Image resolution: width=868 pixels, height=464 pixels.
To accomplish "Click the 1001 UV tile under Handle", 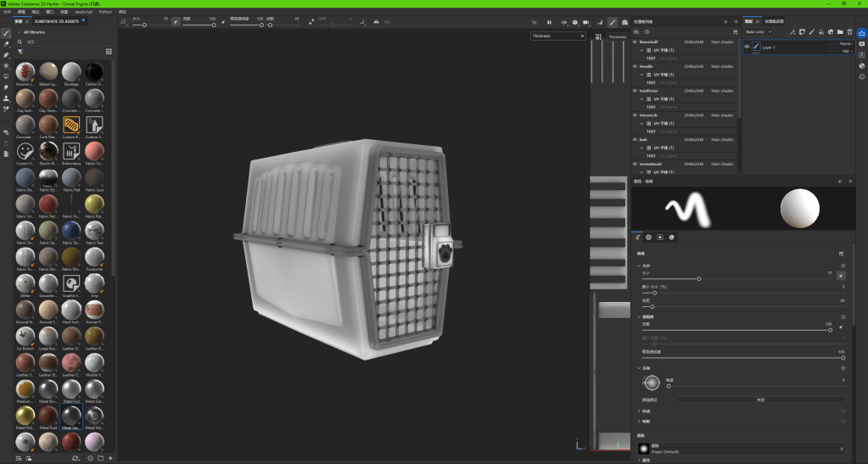I will pos(651,83).
